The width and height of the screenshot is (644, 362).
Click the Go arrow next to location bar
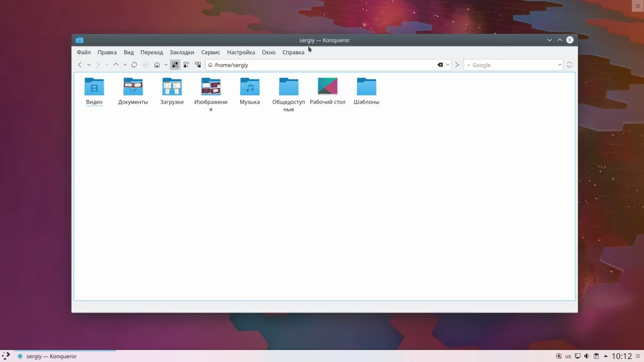457,65
